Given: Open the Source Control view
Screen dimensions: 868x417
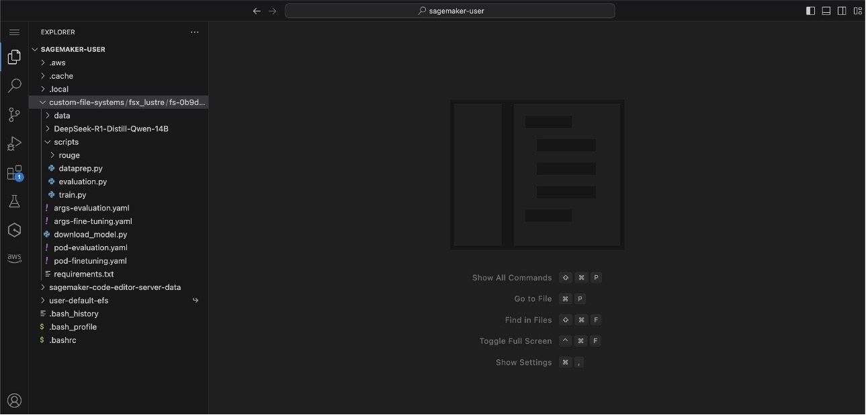Looking at the screenshot, I should click(x=14, y=115).
